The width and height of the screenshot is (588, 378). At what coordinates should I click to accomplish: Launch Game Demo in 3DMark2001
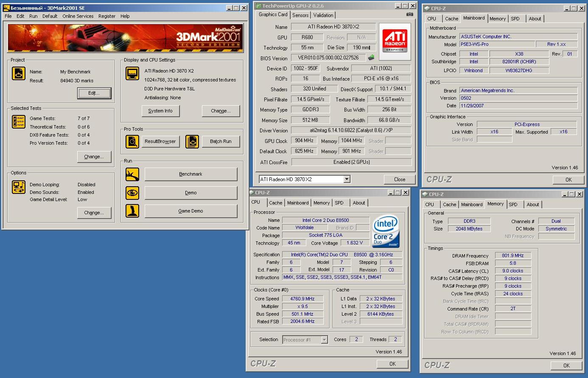pyautogui.click(x=191, y=211)
